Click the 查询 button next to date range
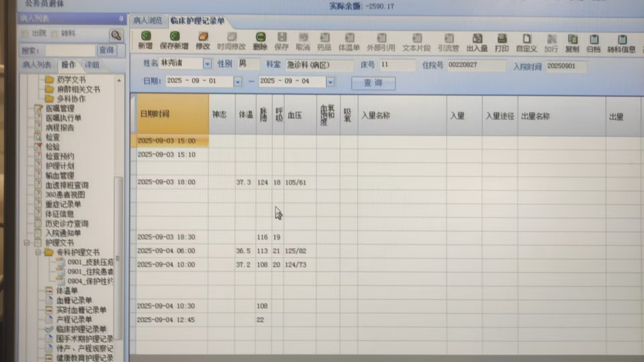Image resolution: width=644 pixels, height=362 pixels. pos(373,83)
